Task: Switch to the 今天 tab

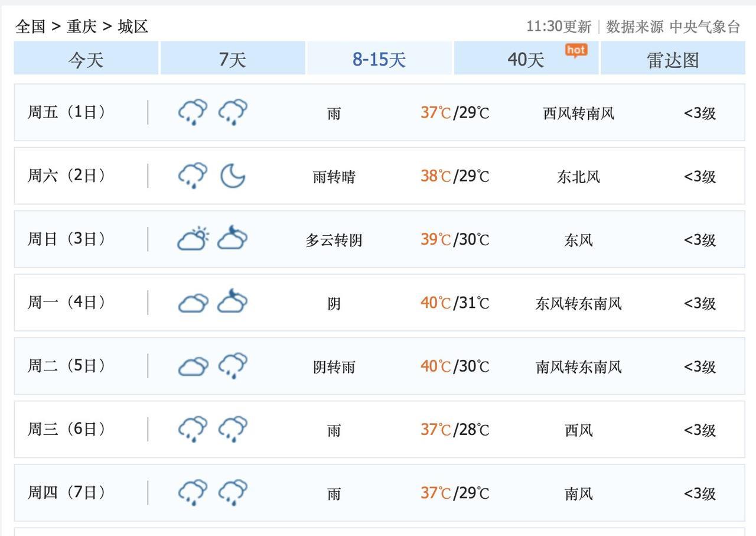Action: (86, 59)
